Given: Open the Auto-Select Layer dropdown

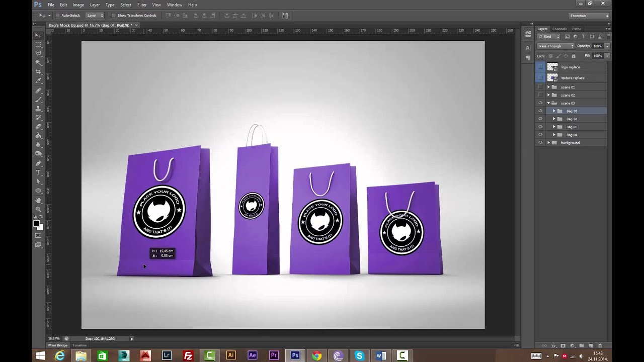Looking at the screenshot, I should (95, 16).
